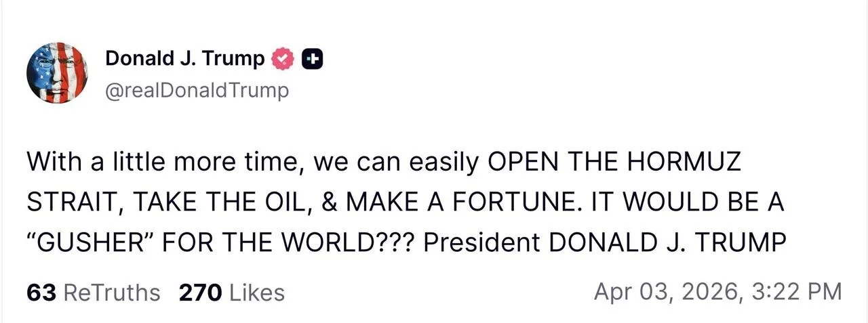This screenshot has height=323, width=868.
Task: Click the red verified checkmark badge
Action: click(x=283, y=60)
